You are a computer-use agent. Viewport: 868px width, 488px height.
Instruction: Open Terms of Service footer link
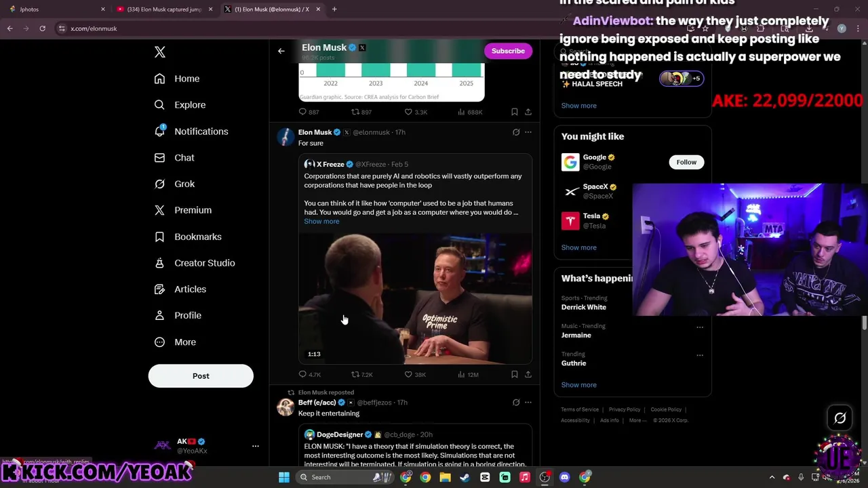click(580, 409)
